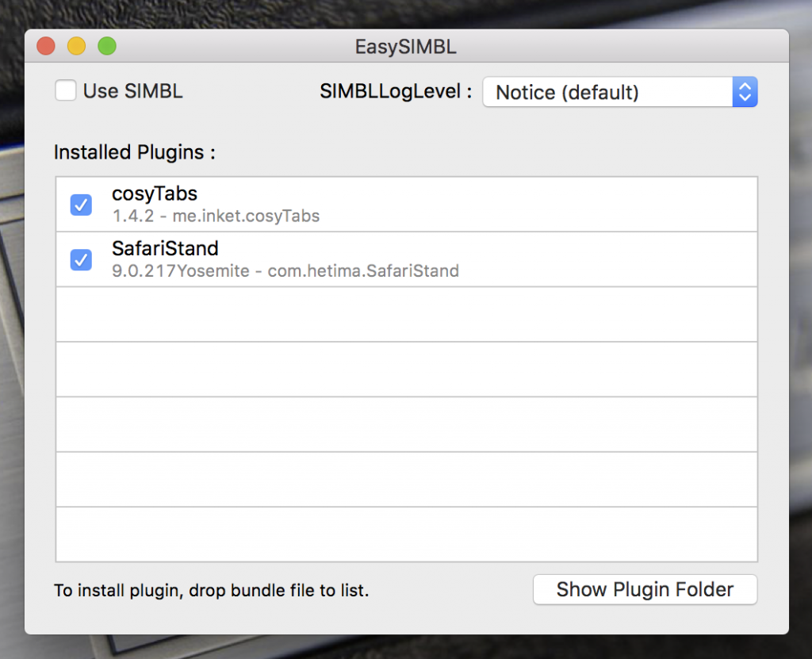The height and width of the screenshot is (659, 812).
Task: Uncheck the SafariStand plugin checkbox
Action: [x=80, y=259]
